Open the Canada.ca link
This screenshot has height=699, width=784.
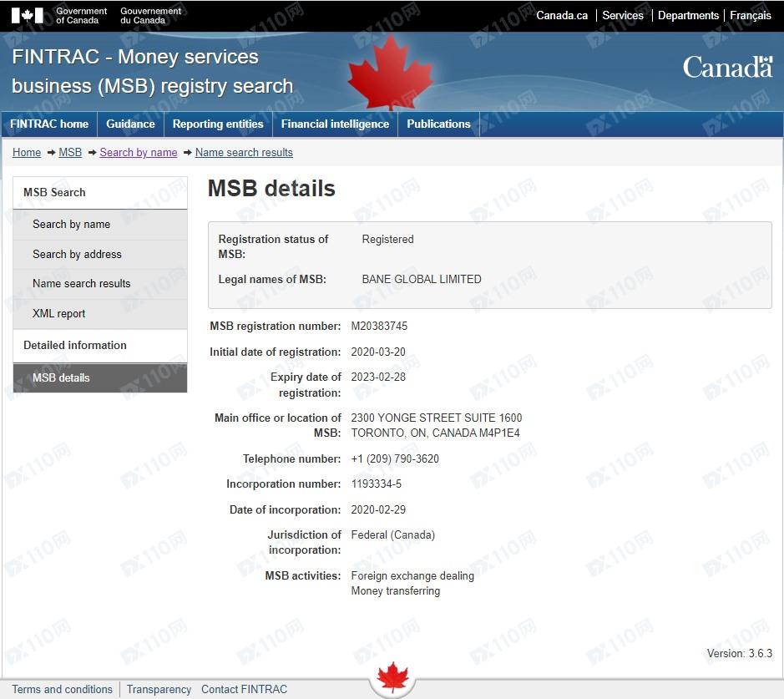(x=561, y=16)
